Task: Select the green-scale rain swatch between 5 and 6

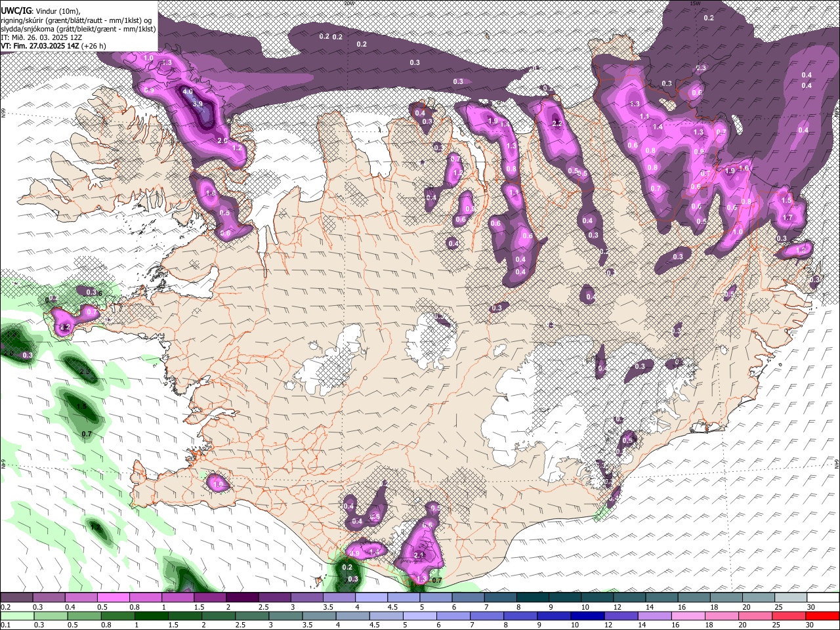Action: (x=420, y=616)
